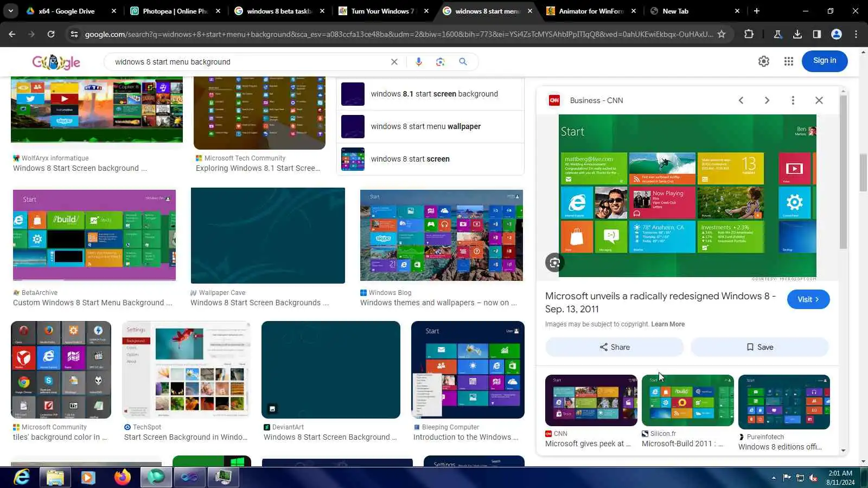The height and width of the screenshot is (488, 868).
Task: Go to the Google home logo
Action: click(56, 62)
